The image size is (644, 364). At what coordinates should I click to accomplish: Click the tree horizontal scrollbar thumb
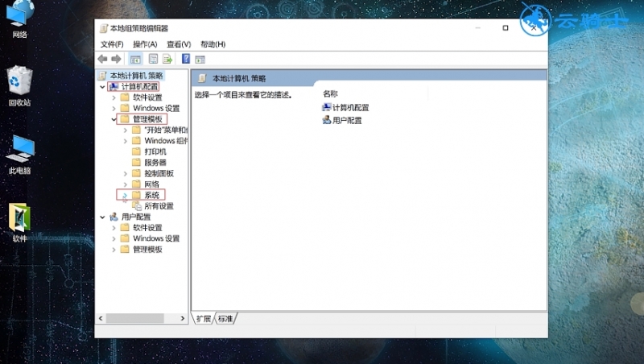tap(135, 318)
